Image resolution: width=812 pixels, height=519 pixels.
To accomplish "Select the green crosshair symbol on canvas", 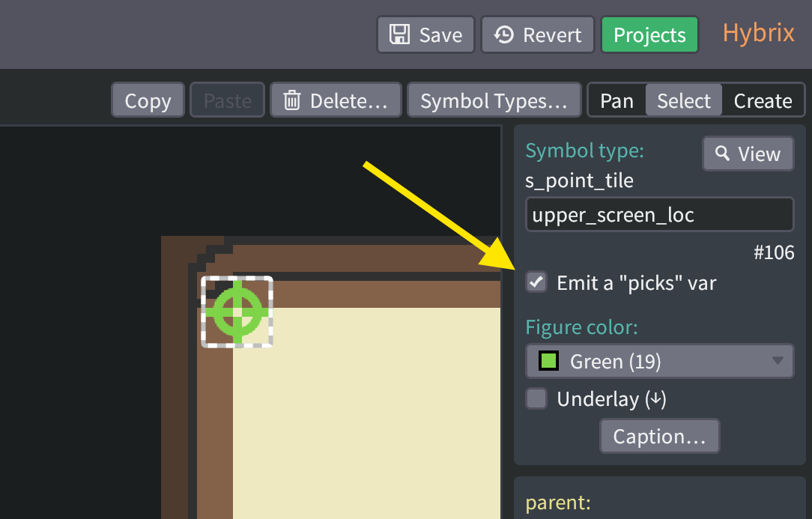I will tap(237, 311).
